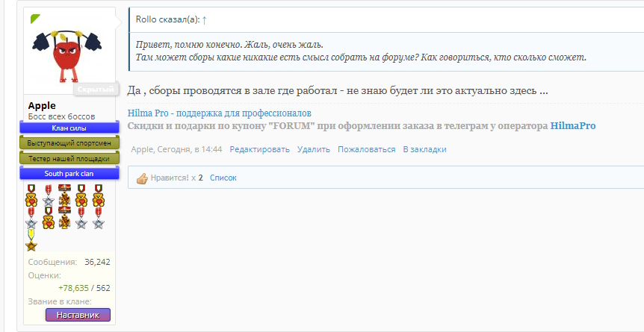
Task: Click the Звание в клане: label
Action: (60, 301)
